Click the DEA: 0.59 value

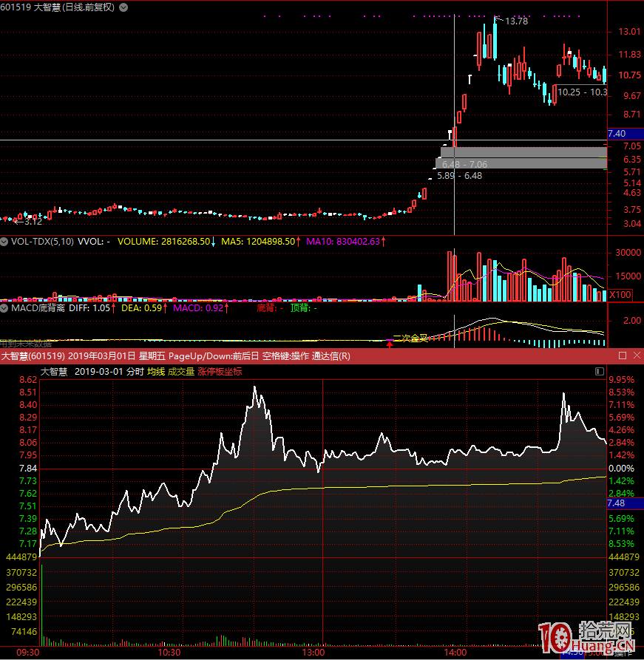[141, 308]
